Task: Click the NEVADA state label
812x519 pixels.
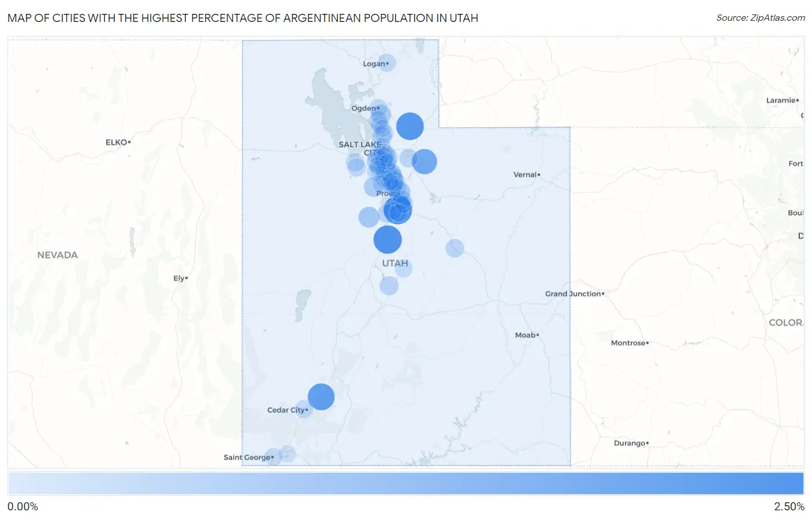Action: tap(57, 255)
